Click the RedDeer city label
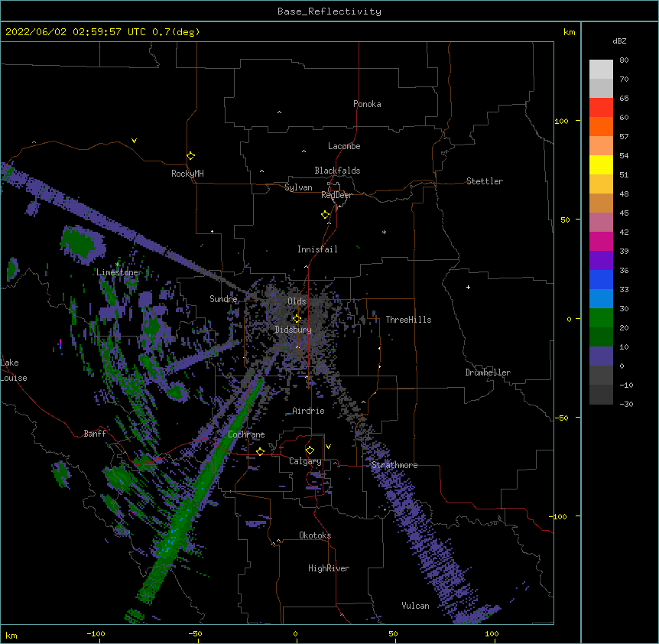The width and height of the screenshot is (659, 644). 336,195
